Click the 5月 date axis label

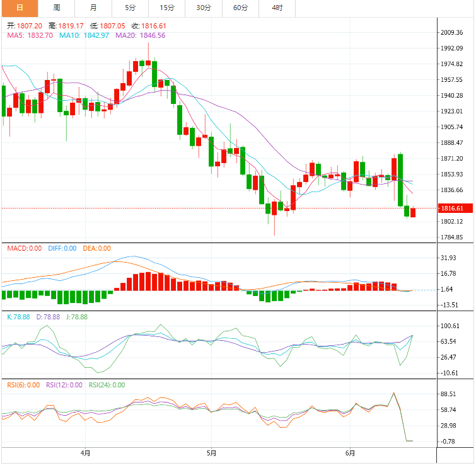pos(212,454)
